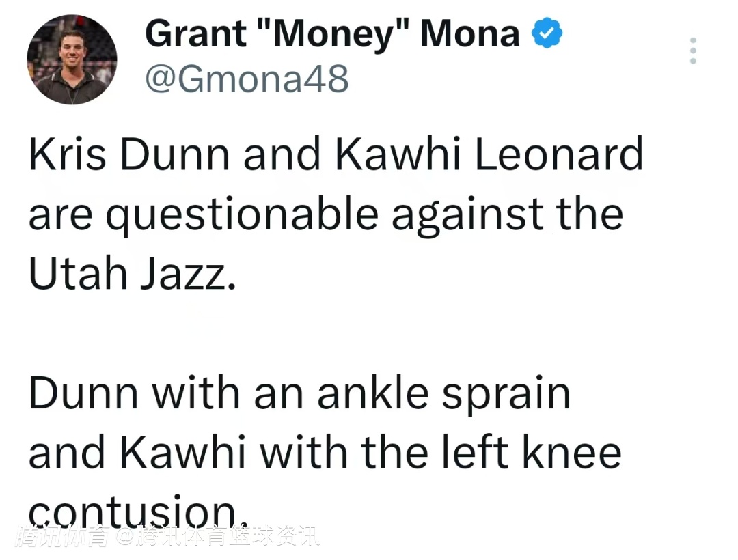738x560 pixels.
Task: Click the @腾讯体育篮球资讯 watermark handle
Action: [217, 537]
